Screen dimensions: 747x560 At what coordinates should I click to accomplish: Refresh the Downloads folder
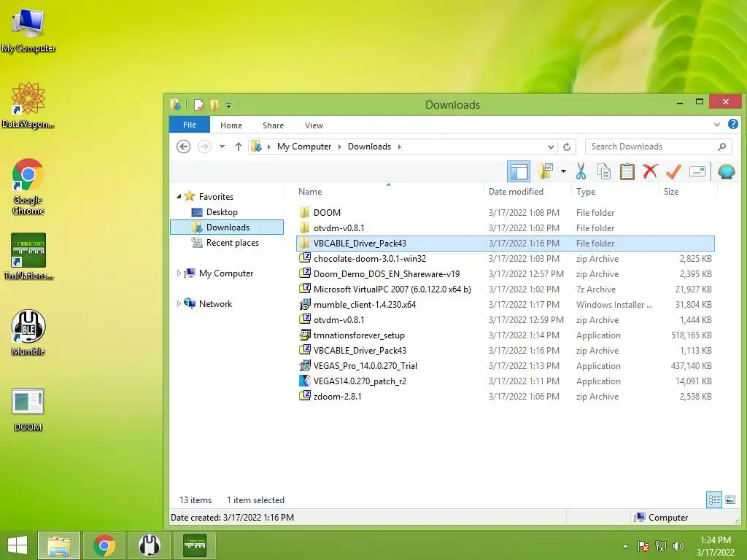point(566,147)
